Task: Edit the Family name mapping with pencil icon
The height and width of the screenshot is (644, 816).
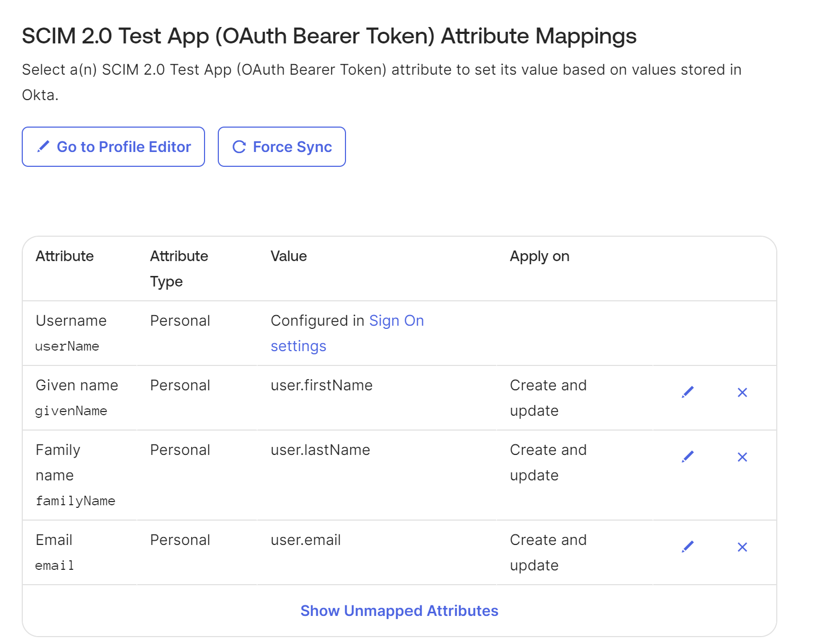Action: pyautogui.click(x=688, y=457)
